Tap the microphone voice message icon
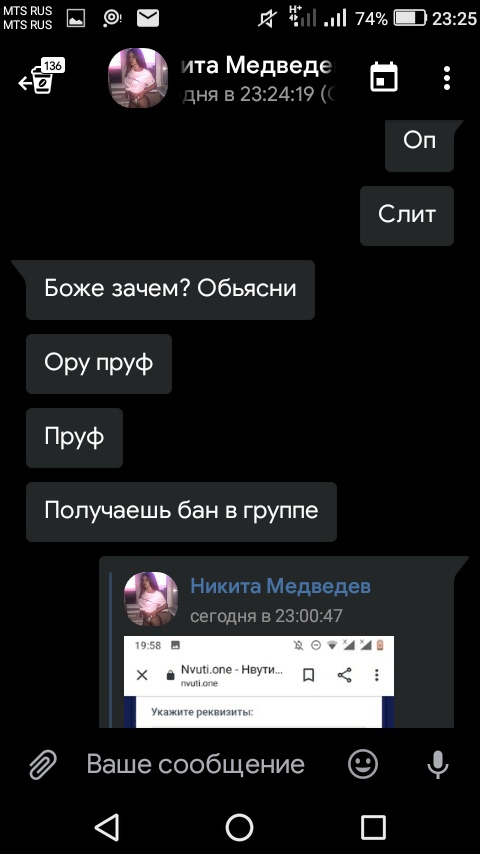Viewport: 480px width, 854px height. point(438,764)
